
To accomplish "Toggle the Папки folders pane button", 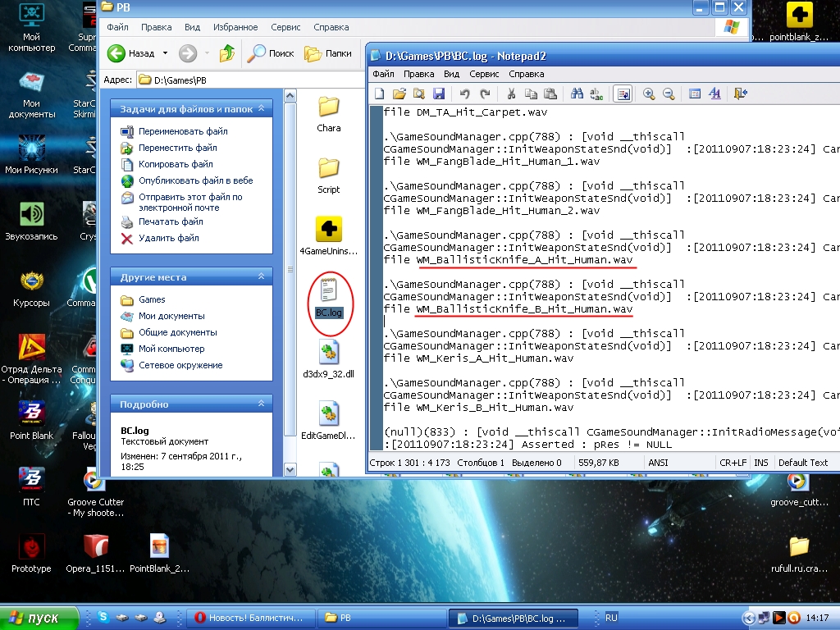I will pos(328,53).
